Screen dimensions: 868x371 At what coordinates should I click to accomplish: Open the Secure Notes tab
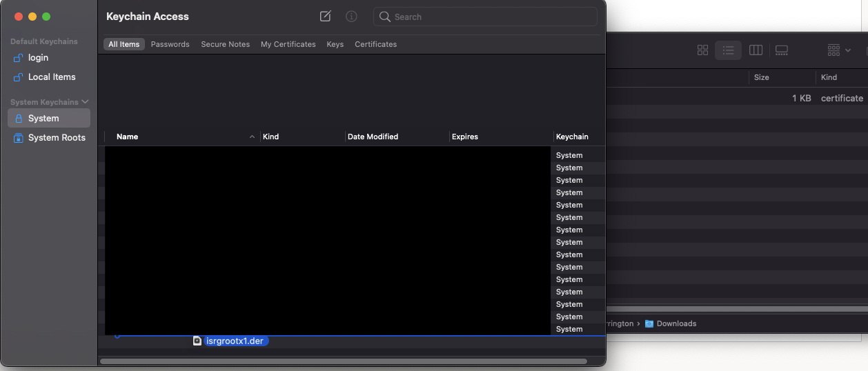226,44
